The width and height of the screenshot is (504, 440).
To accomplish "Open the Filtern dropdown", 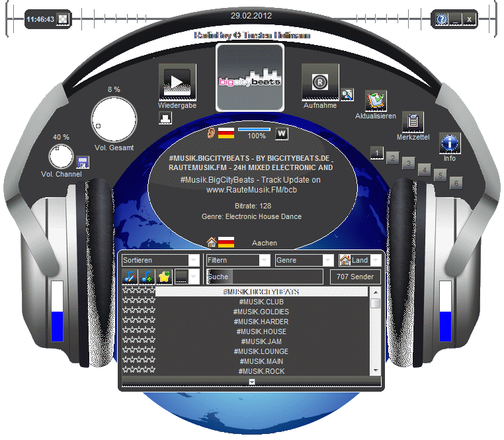I will pos(238,260).
